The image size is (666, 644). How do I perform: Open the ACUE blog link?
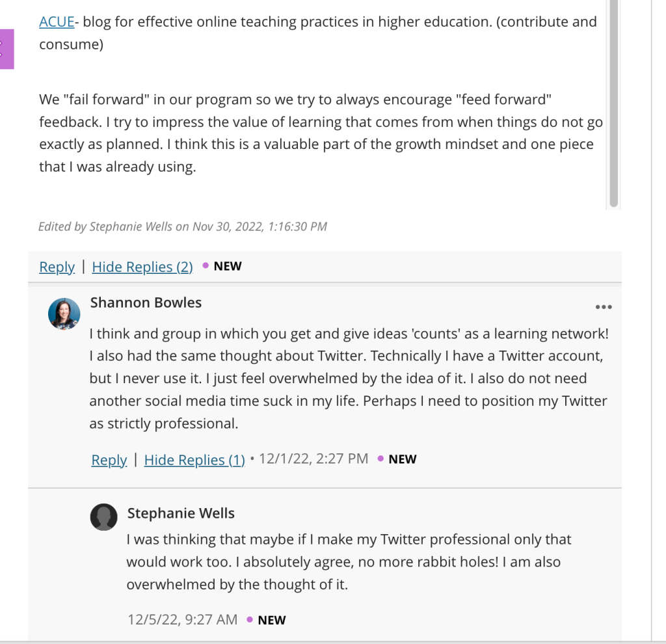tap(57, 21)
